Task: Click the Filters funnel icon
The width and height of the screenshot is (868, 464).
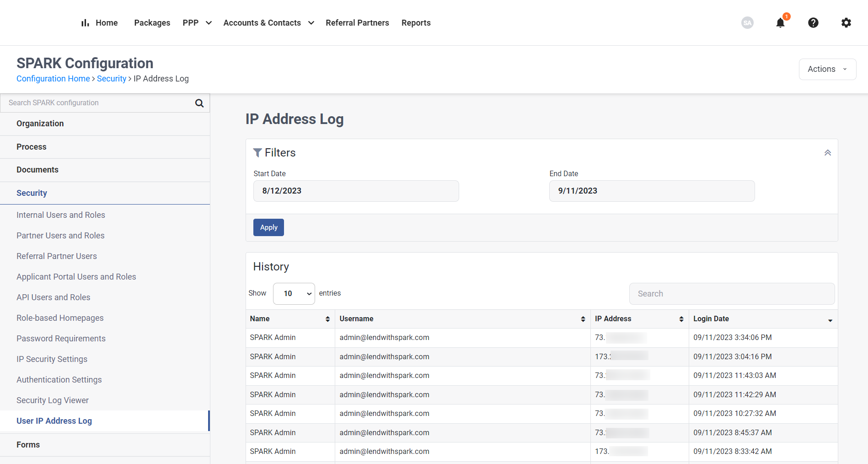Action: [x=257, y=153]
